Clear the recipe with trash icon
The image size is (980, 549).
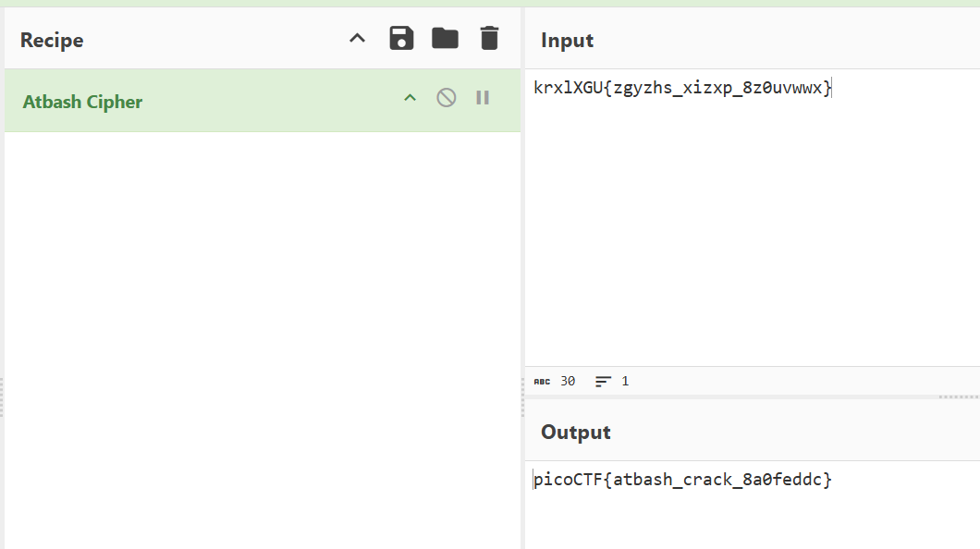click(489, 39)
